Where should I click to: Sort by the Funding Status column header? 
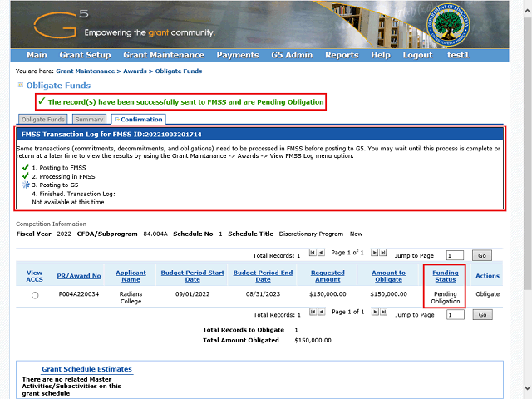pos(446,276)
